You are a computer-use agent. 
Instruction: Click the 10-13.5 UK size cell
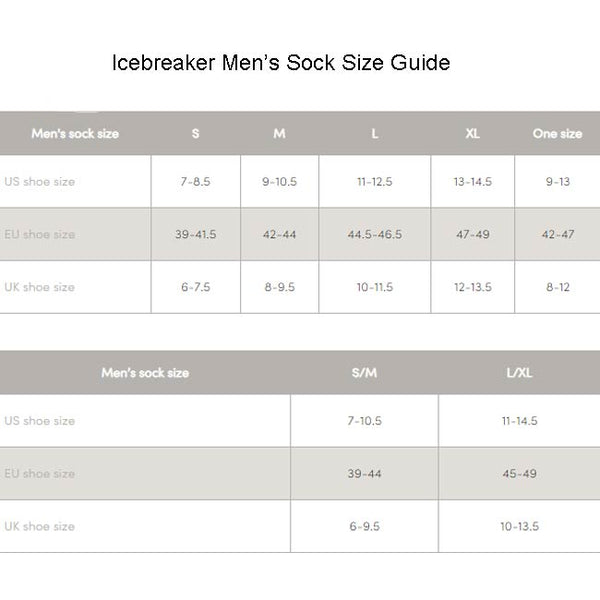(x=519, y=527)
